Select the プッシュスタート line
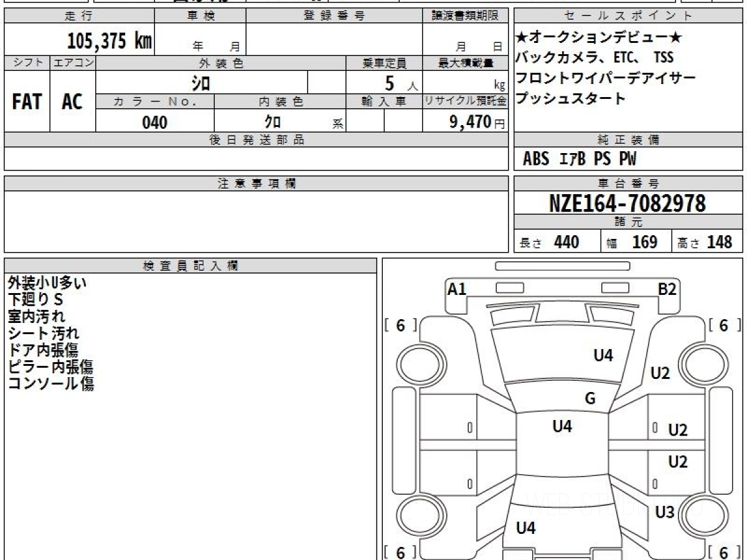Viewport: 747px width, 560px height. tap(571, 98)
